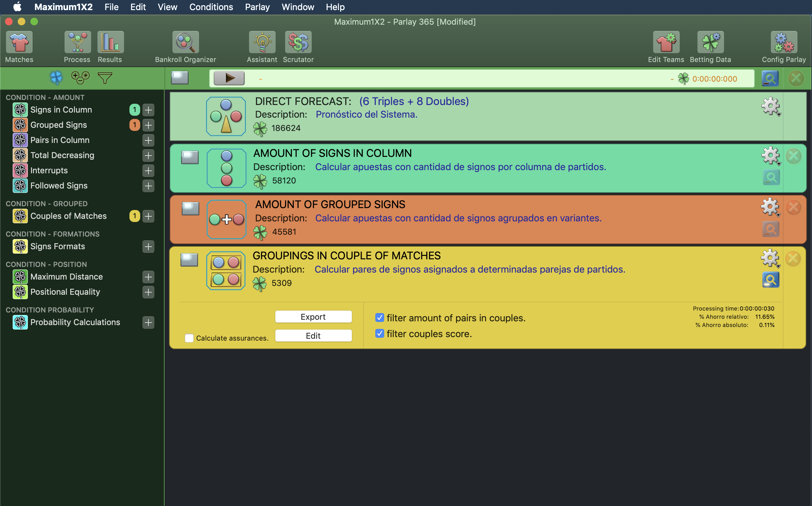The width and height of the screenshot is (812, 506).
Task: Add an Interrupts condition
Action: coord(148,171)
